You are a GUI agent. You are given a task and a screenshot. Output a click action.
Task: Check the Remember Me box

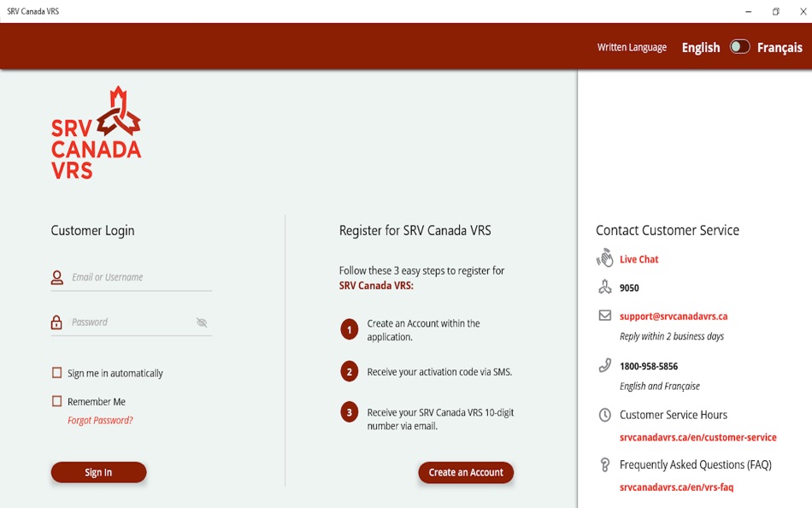(56, 400)
